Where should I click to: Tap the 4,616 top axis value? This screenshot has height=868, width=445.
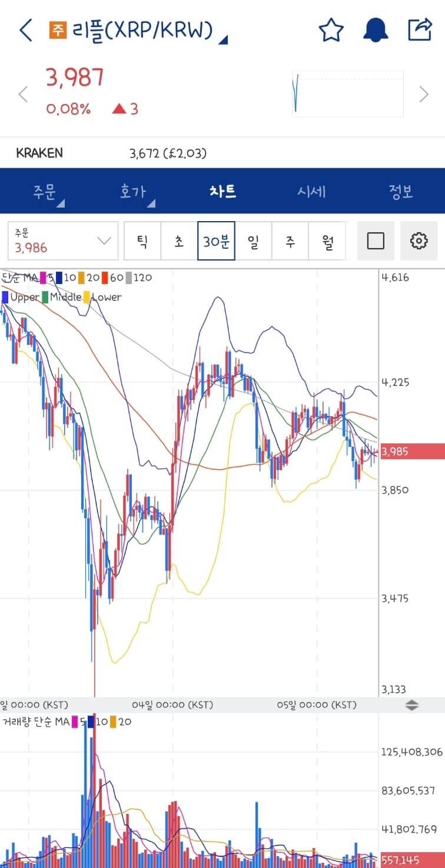(x=396, y=278)
